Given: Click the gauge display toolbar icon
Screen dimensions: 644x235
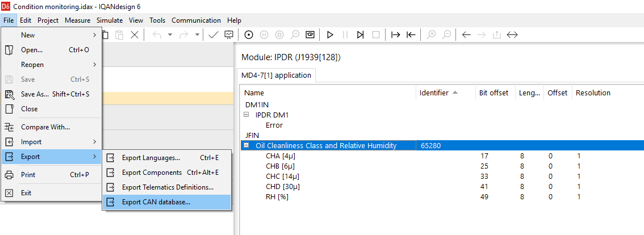Looking at the screenshot, I should pos(310,35).
